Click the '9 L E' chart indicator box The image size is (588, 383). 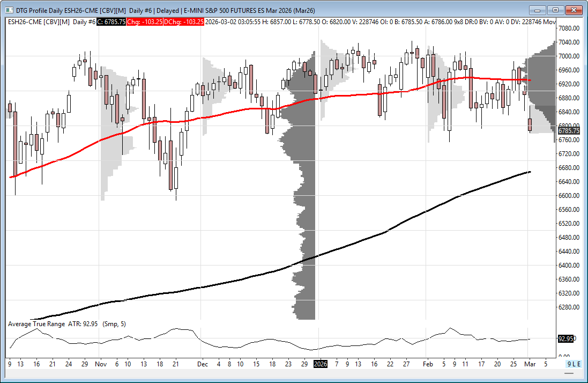click(574, 364)
